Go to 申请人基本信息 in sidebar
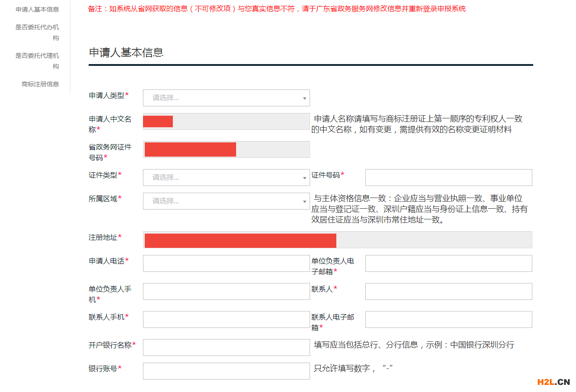 point(37,9)
